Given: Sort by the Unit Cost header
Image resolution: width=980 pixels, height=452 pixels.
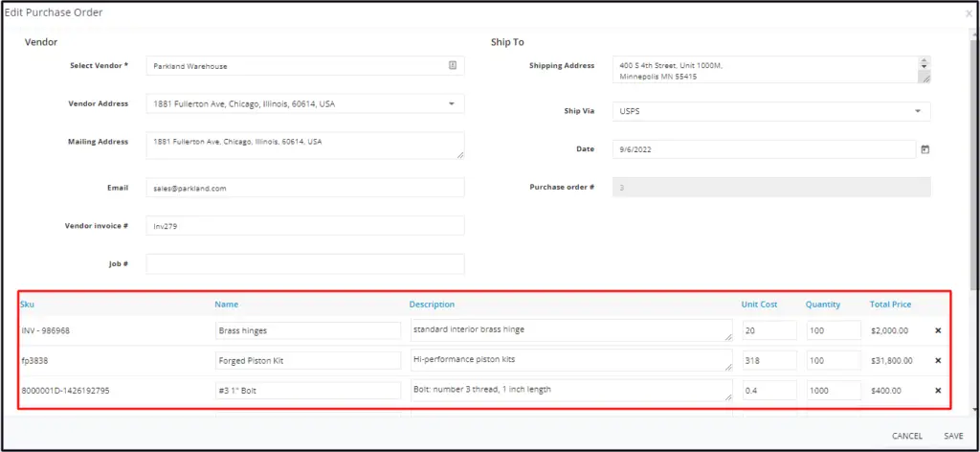Looking at the screenshot, I should 759,305.
